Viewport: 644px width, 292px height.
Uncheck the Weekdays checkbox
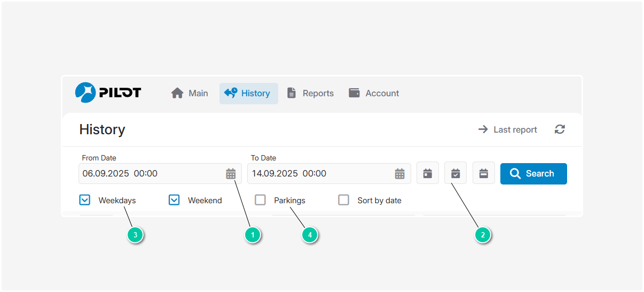85,200
